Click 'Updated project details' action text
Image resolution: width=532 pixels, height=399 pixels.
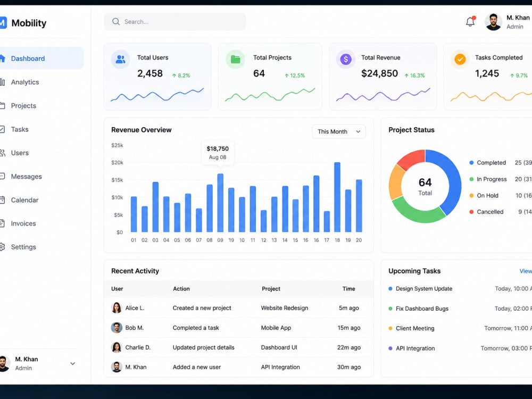coord(204,347)
